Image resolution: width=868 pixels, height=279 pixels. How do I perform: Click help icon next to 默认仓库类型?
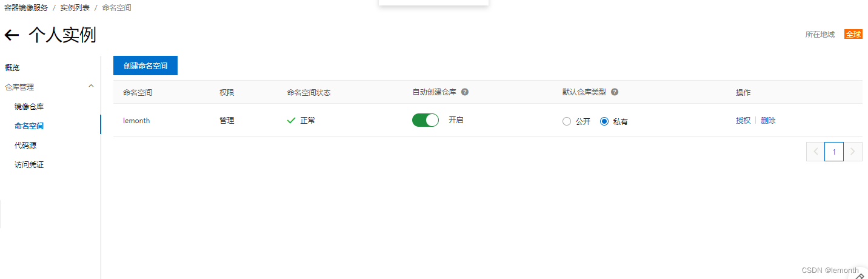click(x=615, y=92)
